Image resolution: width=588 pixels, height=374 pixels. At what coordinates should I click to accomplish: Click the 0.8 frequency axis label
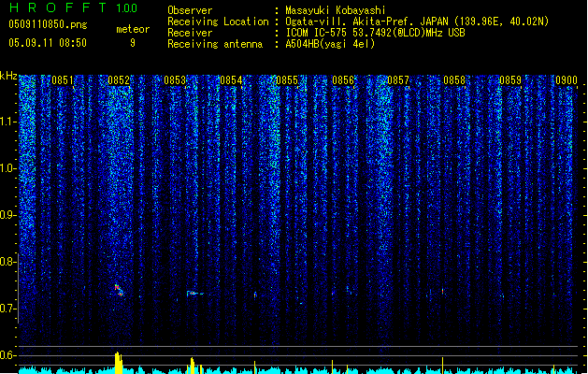click(x=8, y=262)
